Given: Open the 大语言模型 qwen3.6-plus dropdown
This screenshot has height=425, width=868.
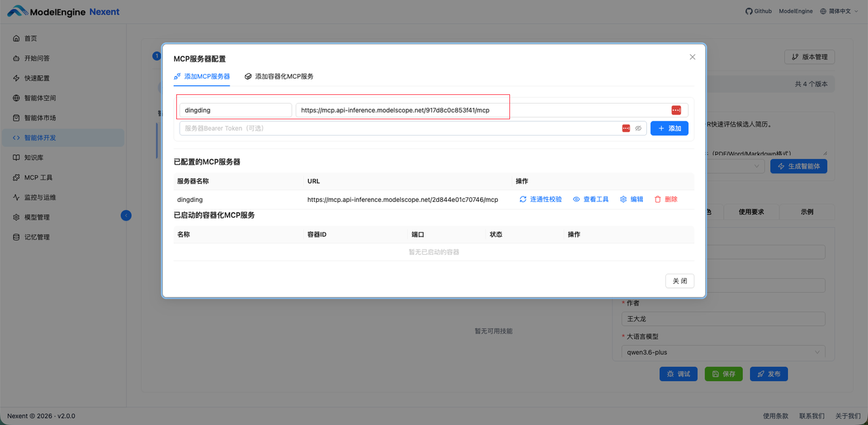Looking at the screenshot, I should coord(724,352).
